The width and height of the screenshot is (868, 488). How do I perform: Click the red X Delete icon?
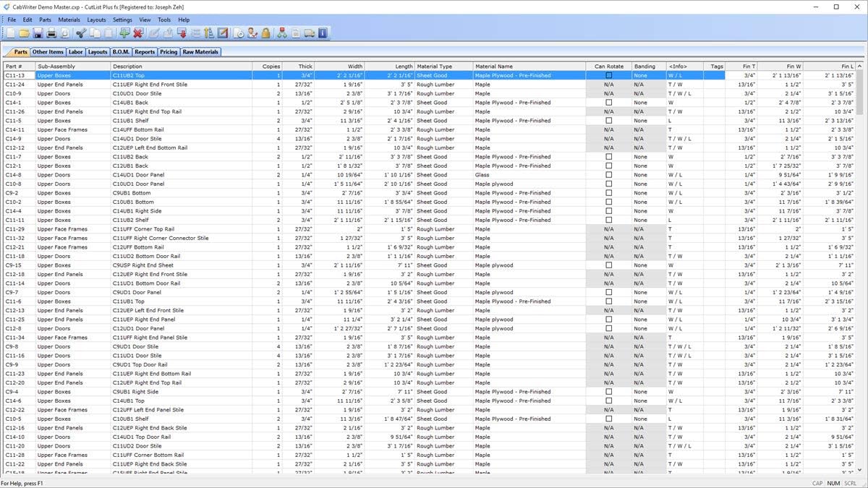coord(137,33)
